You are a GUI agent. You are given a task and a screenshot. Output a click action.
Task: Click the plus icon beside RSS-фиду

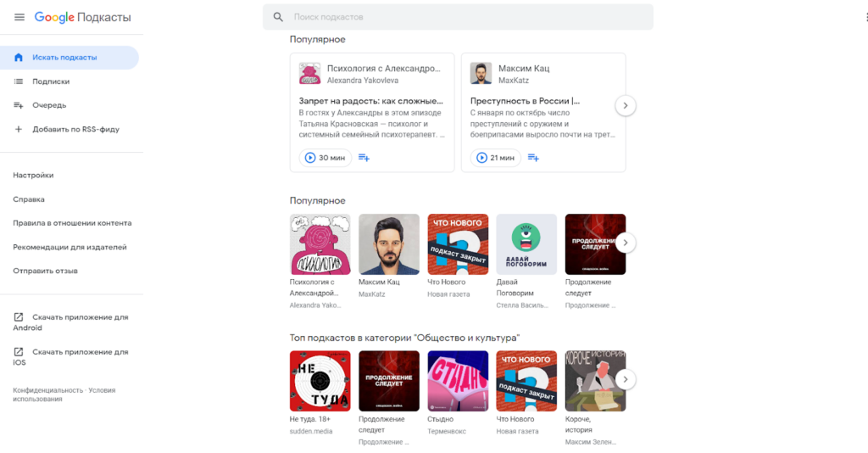pyautogui.click(x=19, y=129)
